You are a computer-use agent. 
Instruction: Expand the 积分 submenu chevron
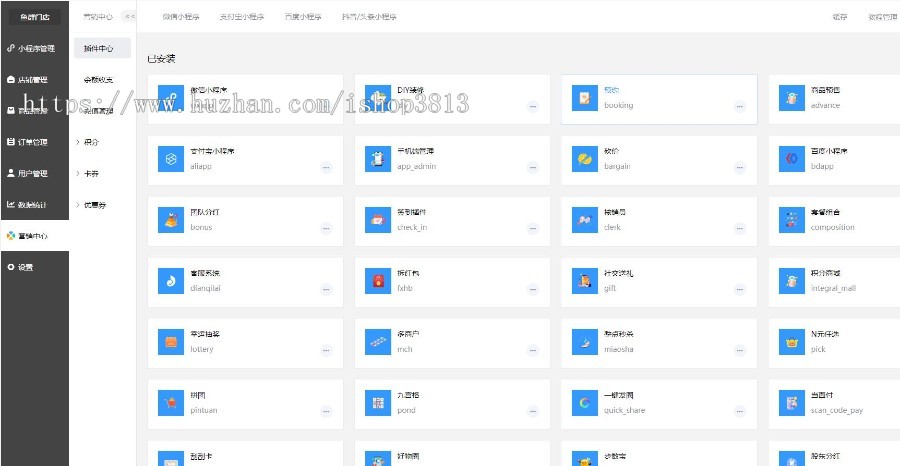[78, 142]
